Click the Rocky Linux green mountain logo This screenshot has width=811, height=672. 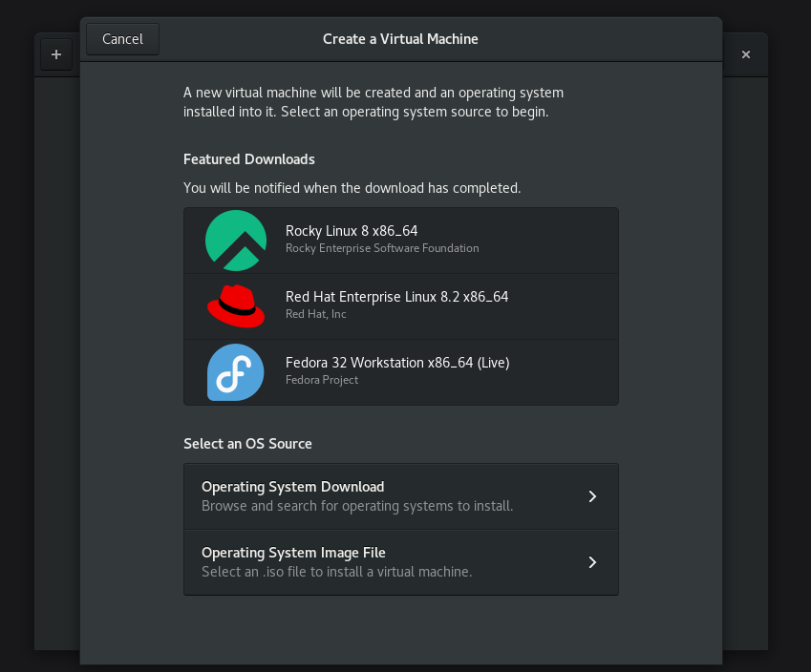click(x=235, y=241)
